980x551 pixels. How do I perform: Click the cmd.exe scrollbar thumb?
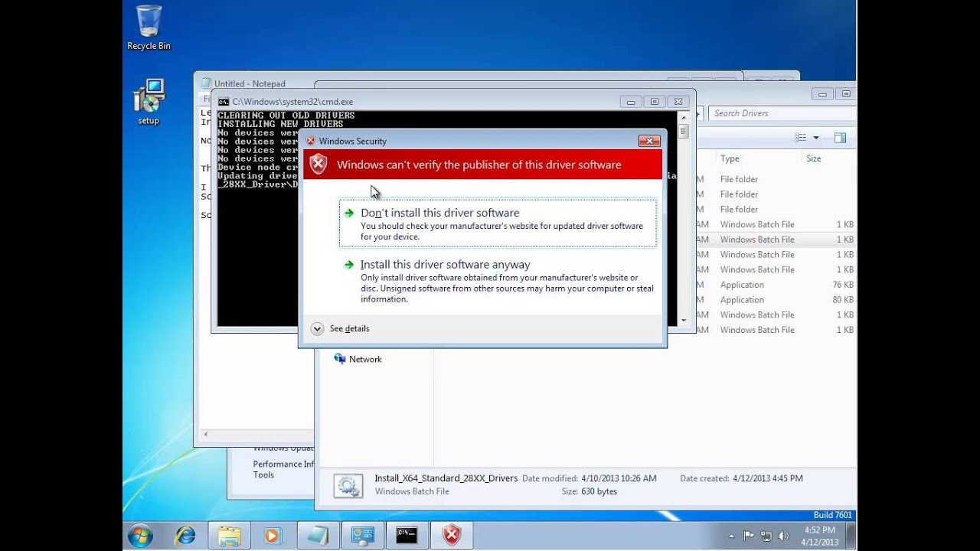[683, 131]
